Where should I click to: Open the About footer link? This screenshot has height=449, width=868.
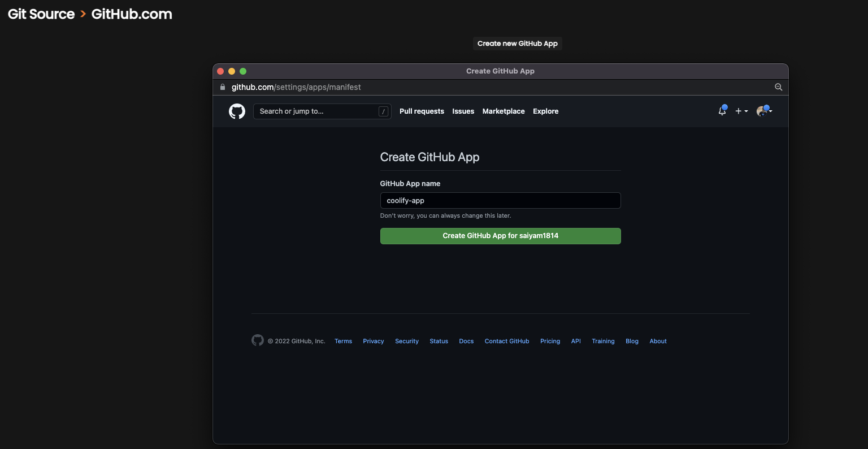click(658, 341)
